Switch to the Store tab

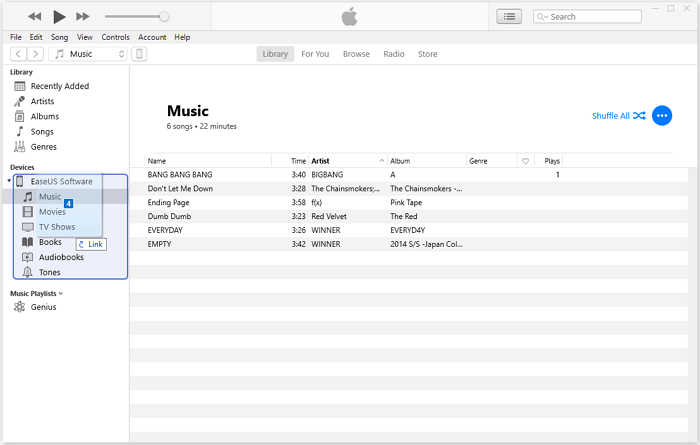coord(427,54)
